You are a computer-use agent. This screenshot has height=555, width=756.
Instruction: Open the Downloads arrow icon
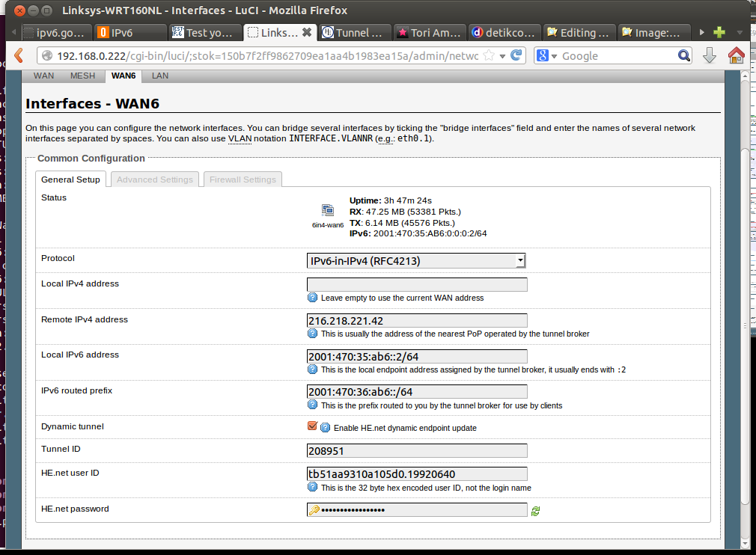(x=710, y=56)
